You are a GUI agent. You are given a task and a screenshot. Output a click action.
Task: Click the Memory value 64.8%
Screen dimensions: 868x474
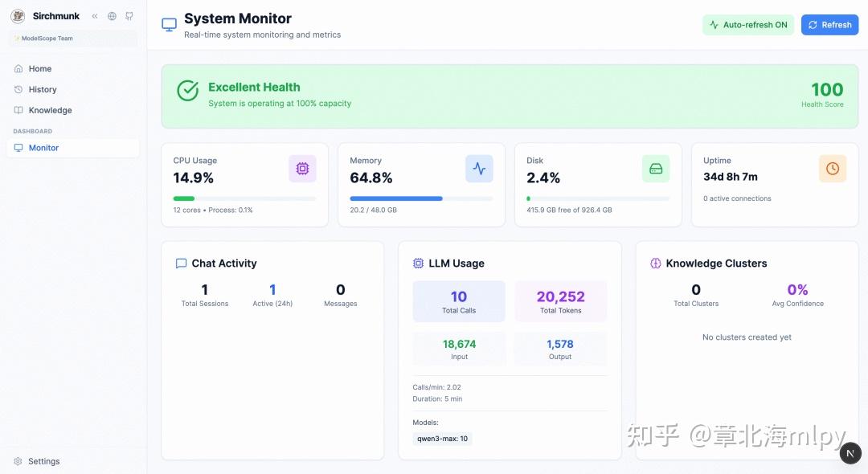click(x=371, y=178)
